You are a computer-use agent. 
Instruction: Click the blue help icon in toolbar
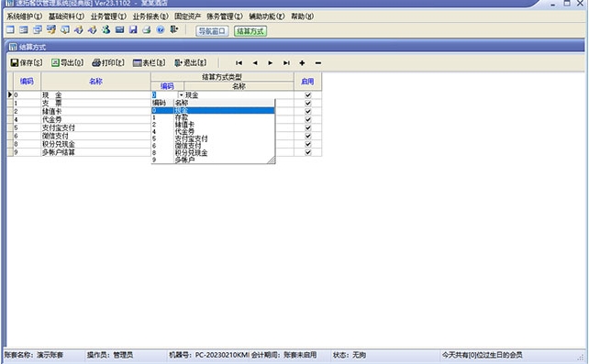tap(161, 29)
